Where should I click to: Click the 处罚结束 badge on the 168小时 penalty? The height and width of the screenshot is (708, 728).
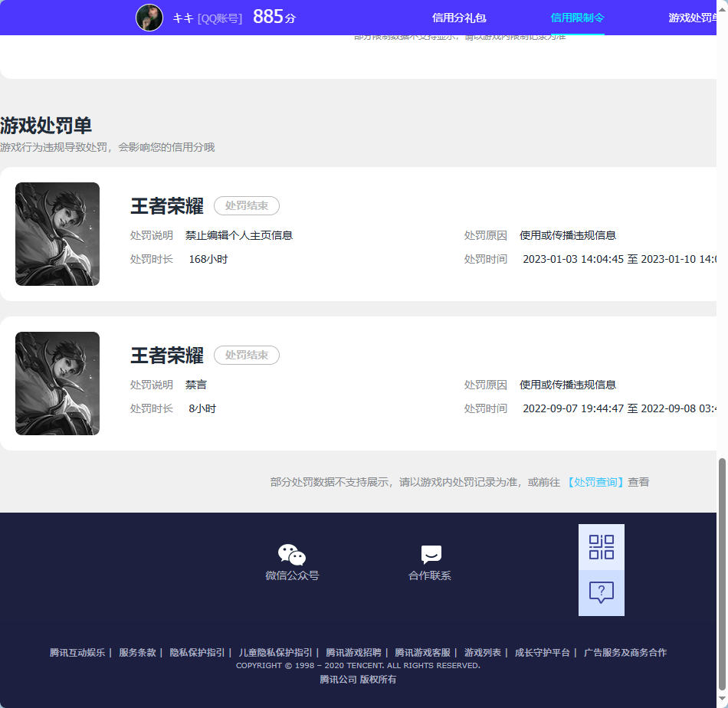(x=247, y=205)
